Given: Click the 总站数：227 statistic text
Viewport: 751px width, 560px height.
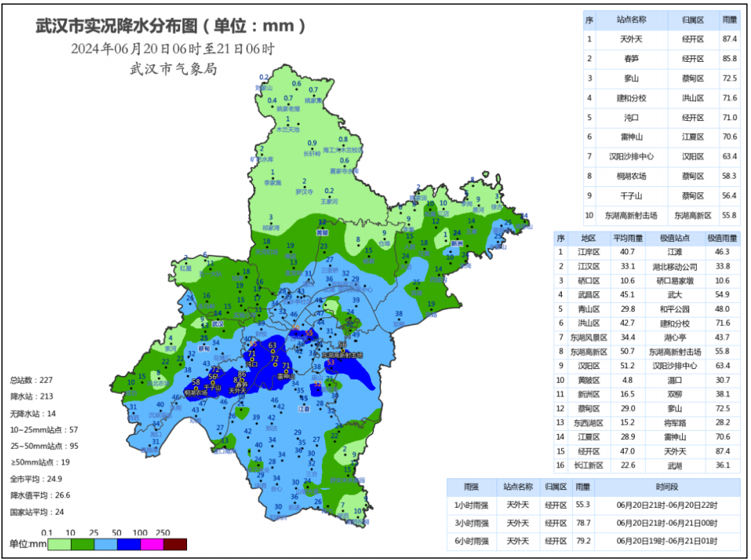Looking at the screenshot, I should pos(31,380).
